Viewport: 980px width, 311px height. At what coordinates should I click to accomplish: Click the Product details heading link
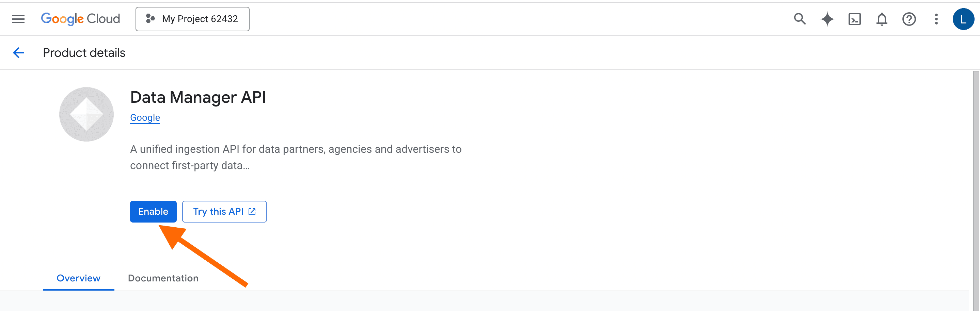(84, 52)
